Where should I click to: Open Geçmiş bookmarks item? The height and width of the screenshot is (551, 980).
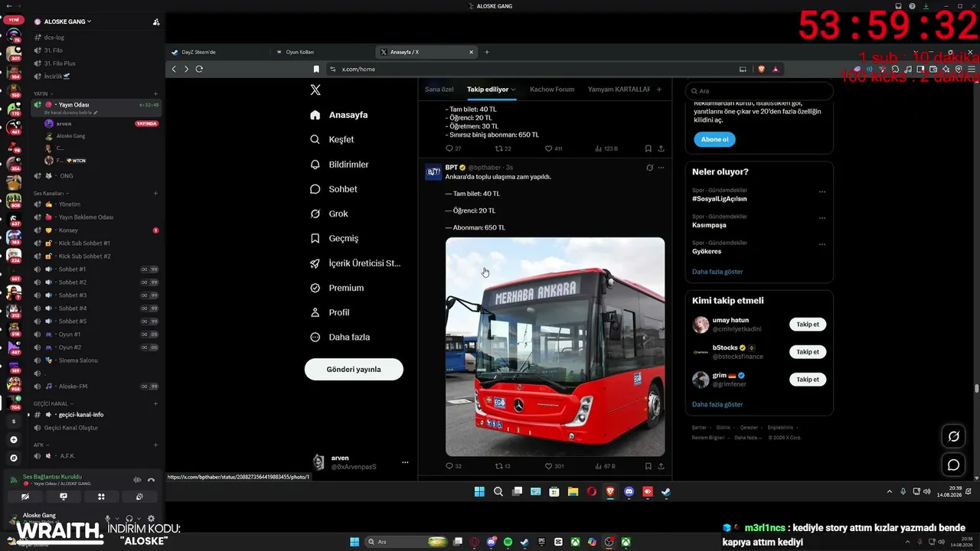[x=335, y=238]
